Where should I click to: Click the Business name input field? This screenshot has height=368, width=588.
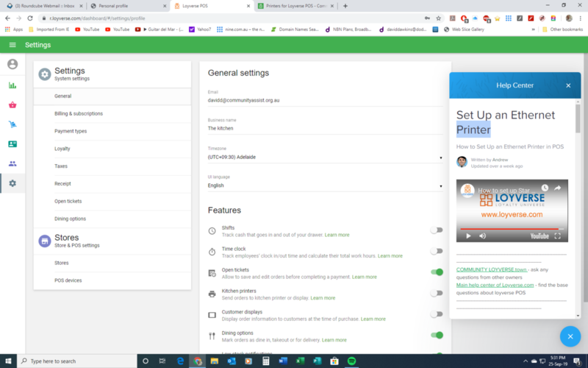coord(326,128)
